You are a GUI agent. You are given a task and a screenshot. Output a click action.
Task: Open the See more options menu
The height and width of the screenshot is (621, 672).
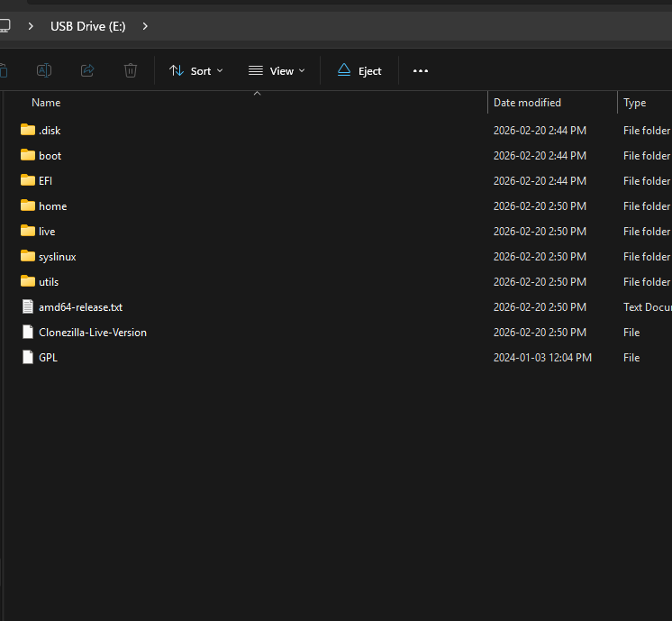[x=421, y=71]
